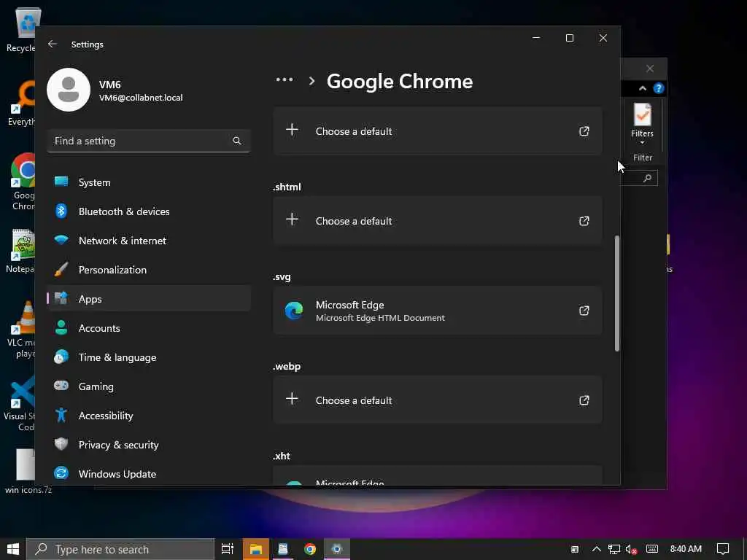Select the Apps category
Viewport: 747px width, 560px height.
tap(149, 298)
